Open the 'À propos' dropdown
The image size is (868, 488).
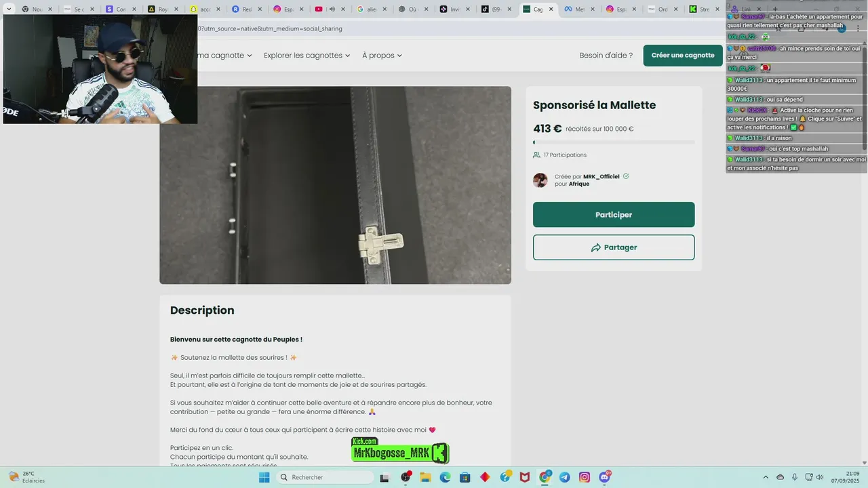coord(382,56)
